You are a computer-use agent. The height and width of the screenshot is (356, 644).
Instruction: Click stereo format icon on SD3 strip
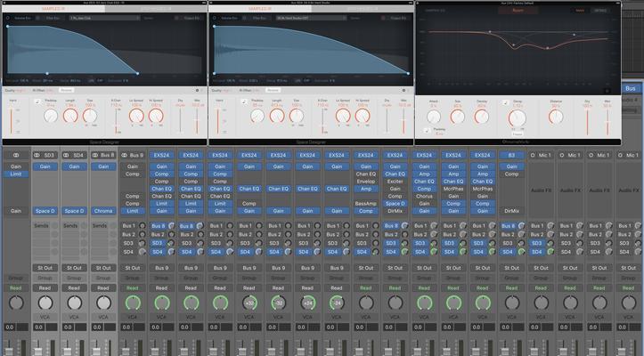pyautogui.click(x=37, y=155)
